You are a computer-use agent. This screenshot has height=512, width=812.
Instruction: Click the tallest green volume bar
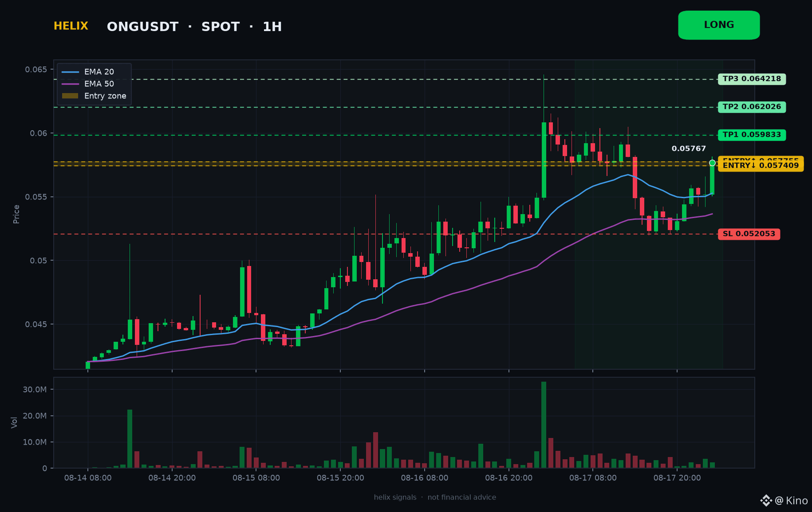[x=544, y=425]
